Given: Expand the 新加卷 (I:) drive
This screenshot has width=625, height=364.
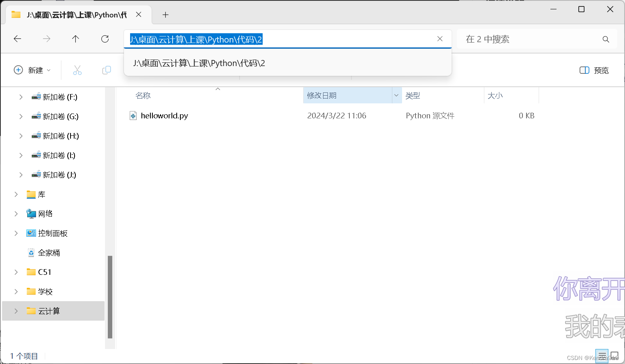Looking at the screenshot, I should [21, 156].
